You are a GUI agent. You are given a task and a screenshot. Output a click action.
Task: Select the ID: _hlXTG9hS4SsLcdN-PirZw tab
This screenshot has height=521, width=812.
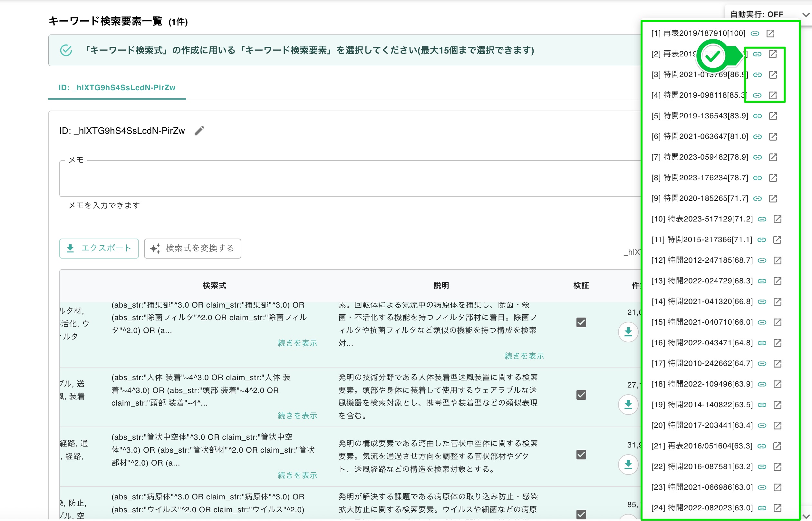click(117, 88)
